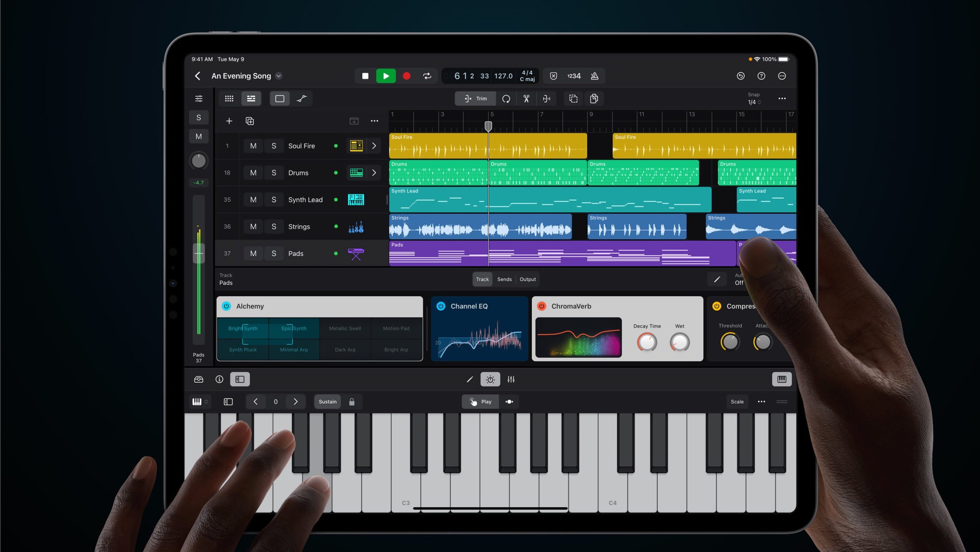The height and width of the screenshot is (552, 980).
Task: Select the Split scissors tool
Action: pyautogui.click(x=526, y=99)
